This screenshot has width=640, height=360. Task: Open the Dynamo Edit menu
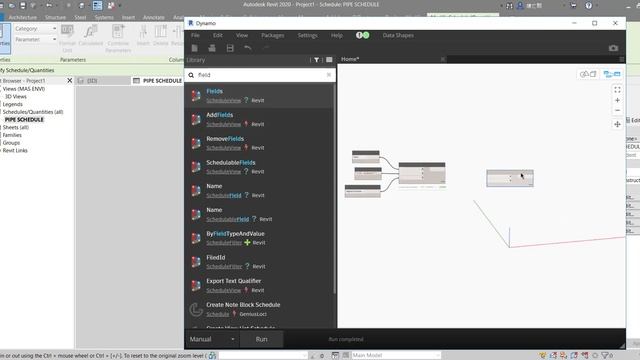[x=218, y=36]
